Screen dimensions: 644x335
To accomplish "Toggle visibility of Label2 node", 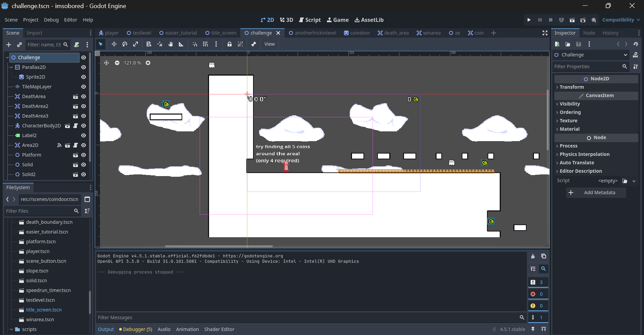I will [x=84, y=135].
